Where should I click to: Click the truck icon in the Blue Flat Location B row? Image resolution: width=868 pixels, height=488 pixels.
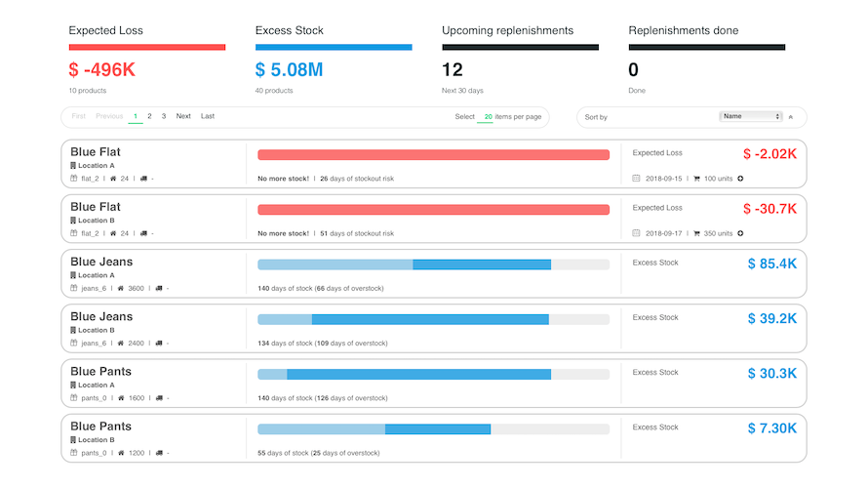coord(144,233)
